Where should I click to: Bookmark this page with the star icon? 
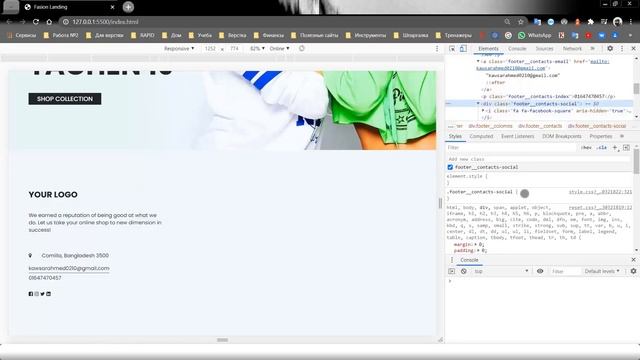point(520,22)
